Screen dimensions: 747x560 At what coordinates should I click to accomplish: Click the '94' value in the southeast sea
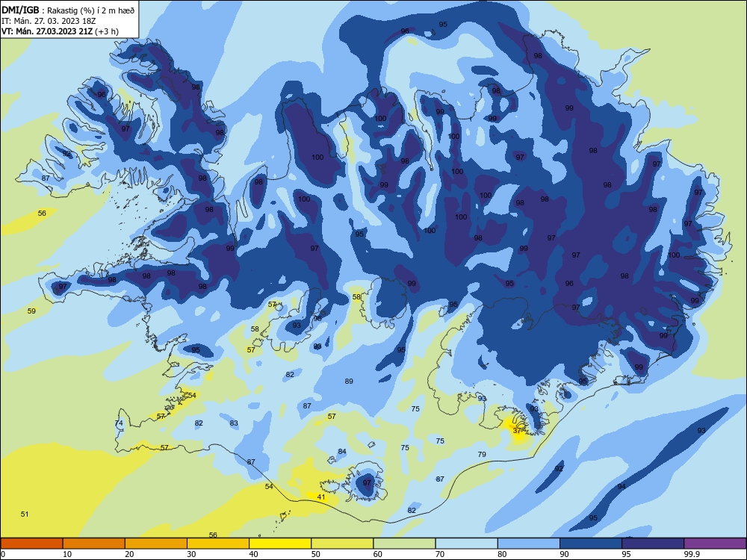622,487
